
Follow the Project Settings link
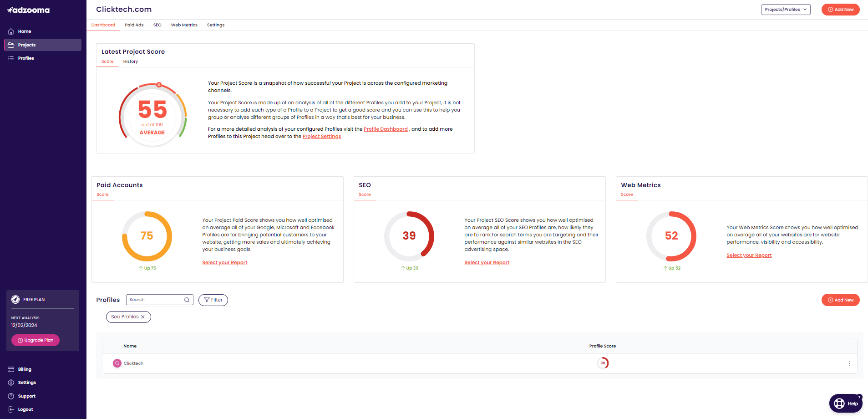[x=322, y=137]
